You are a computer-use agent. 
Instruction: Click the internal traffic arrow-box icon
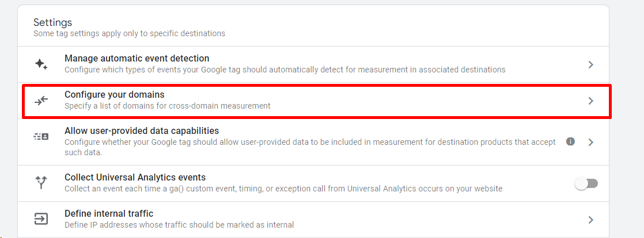tap(41, 219)
